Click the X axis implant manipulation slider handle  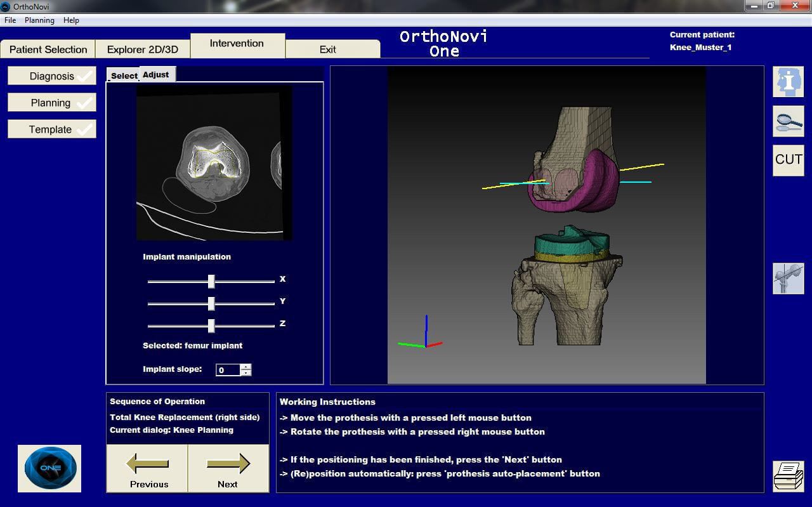click(x=212, y=280)
